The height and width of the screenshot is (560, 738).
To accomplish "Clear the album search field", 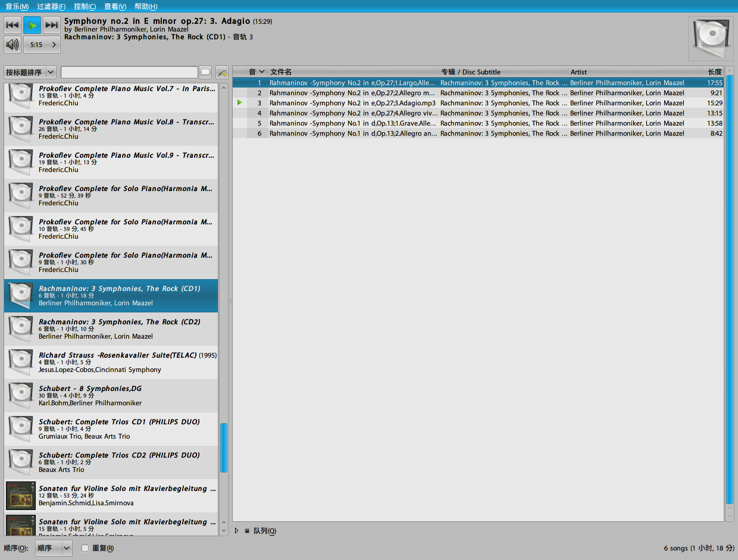I will 205,72.
